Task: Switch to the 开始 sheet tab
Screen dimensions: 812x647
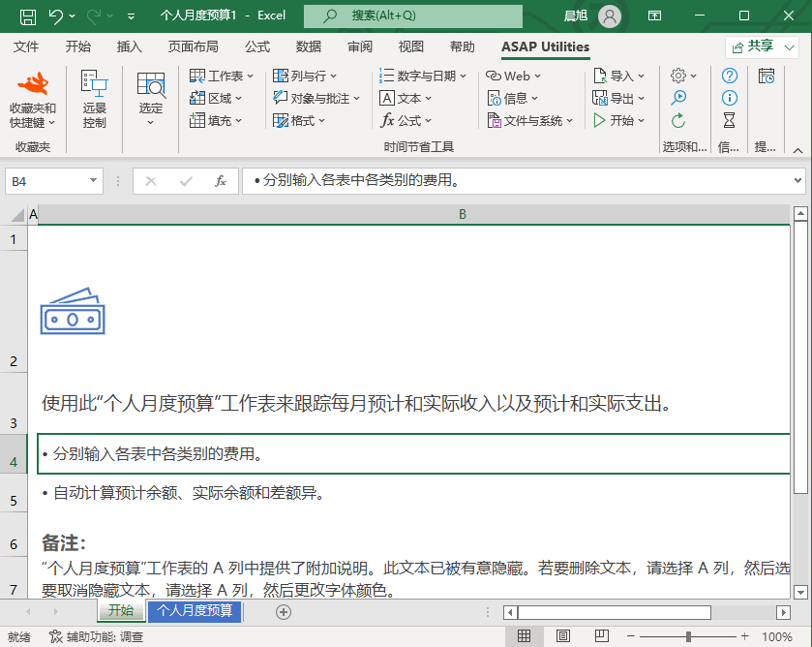Action: coord(121,611)
